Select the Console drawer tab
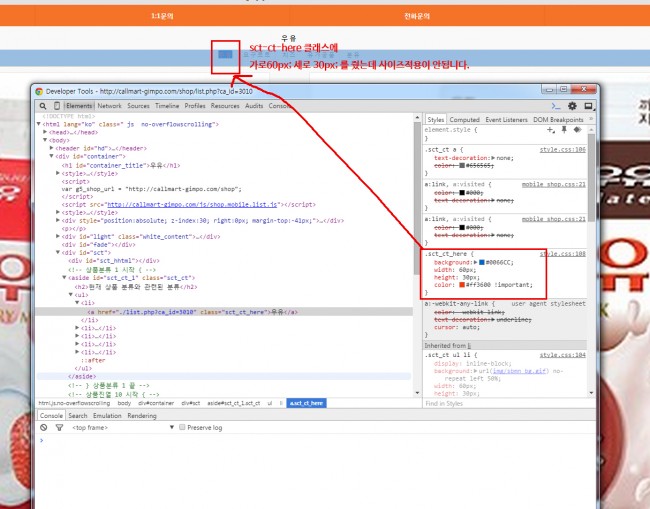650x509 pixels. tap(51, 415)
